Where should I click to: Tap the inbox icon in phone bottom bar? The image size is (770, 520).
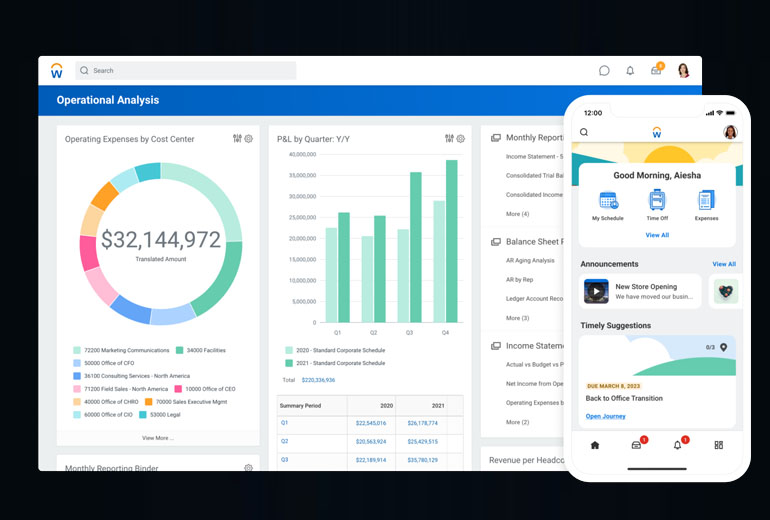pyautogui.click(x=637, y=444)
